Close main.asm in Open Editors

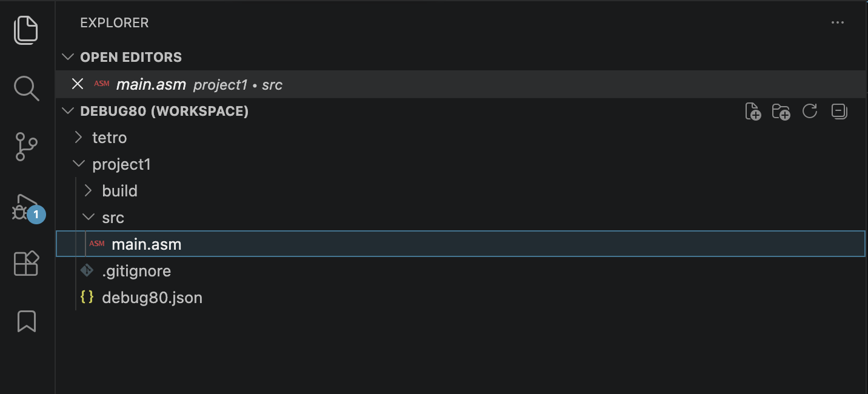click(77, 84)
